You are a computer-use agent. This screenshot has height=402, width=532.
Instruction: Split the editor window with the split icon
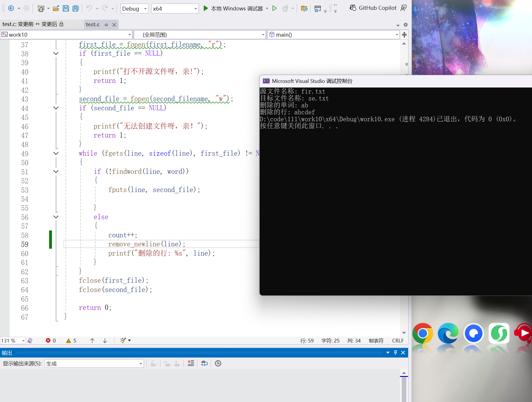tap(404, 35)
